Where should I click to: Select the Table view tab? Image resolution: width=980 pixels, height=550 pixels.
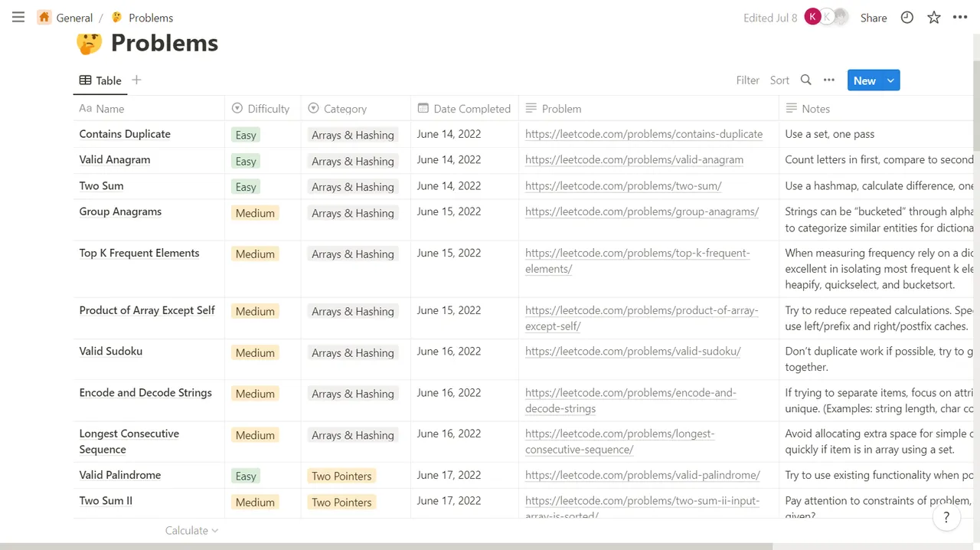[100, 80]
